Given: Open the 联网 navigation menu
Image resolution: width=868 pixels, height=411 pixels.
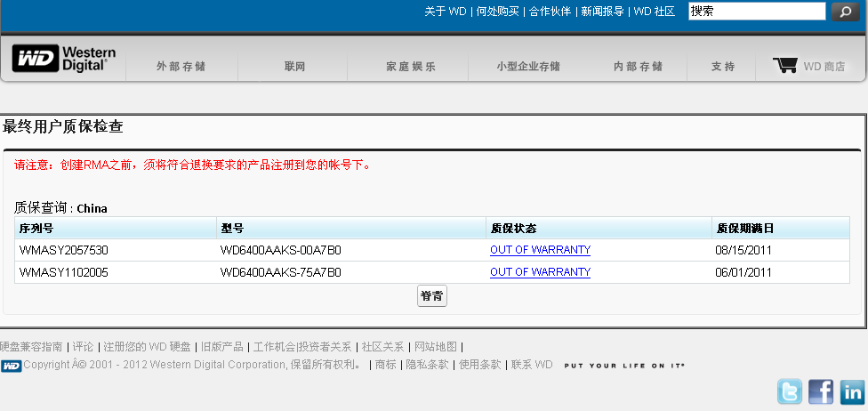Looking at the screenshot, I should point(295,67).
